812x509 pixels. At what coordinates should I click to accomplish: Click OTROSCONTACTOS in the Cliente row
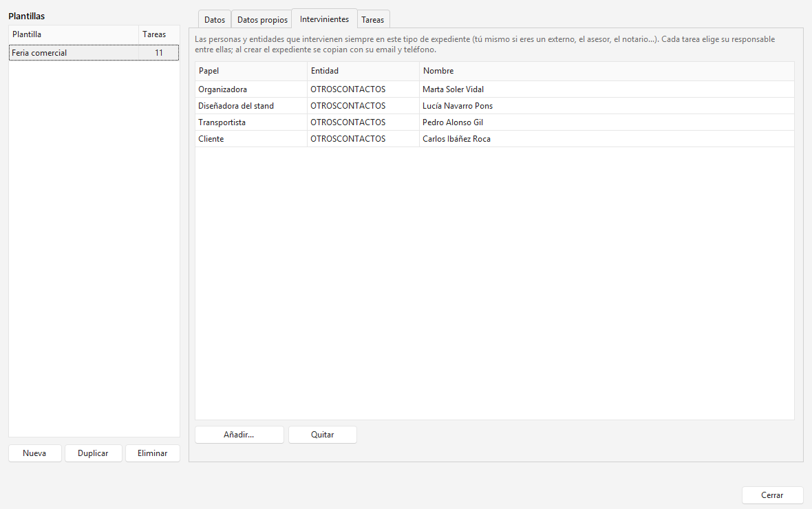click(348, 139)
